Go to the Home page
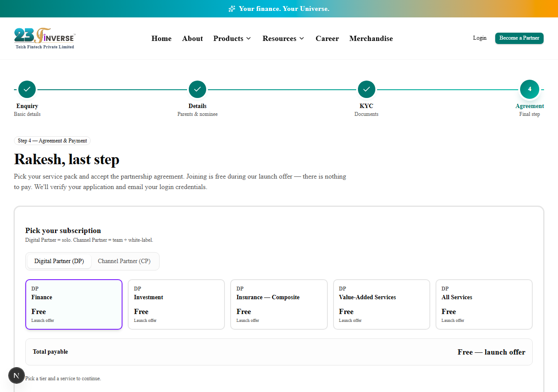Screen dimensions: 558x392 pos(161,38)
